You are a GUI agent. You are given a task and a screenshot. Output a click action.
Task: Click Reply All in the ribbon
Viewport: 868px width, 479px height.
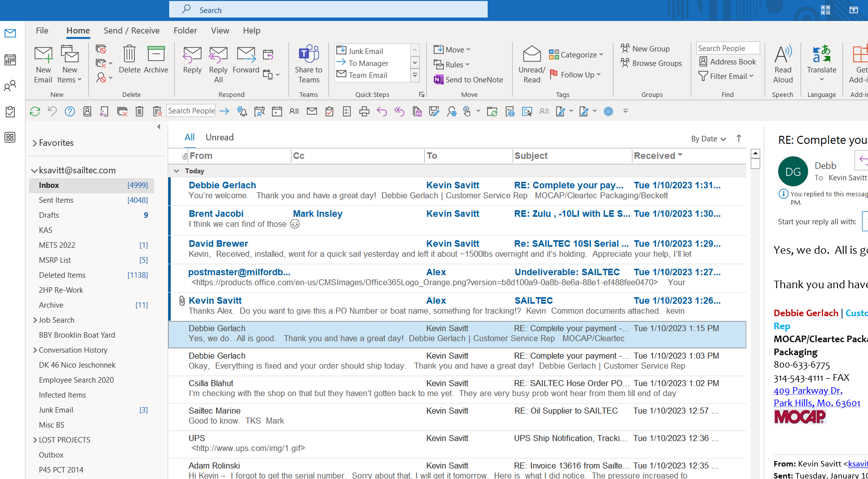click(218, 64)
